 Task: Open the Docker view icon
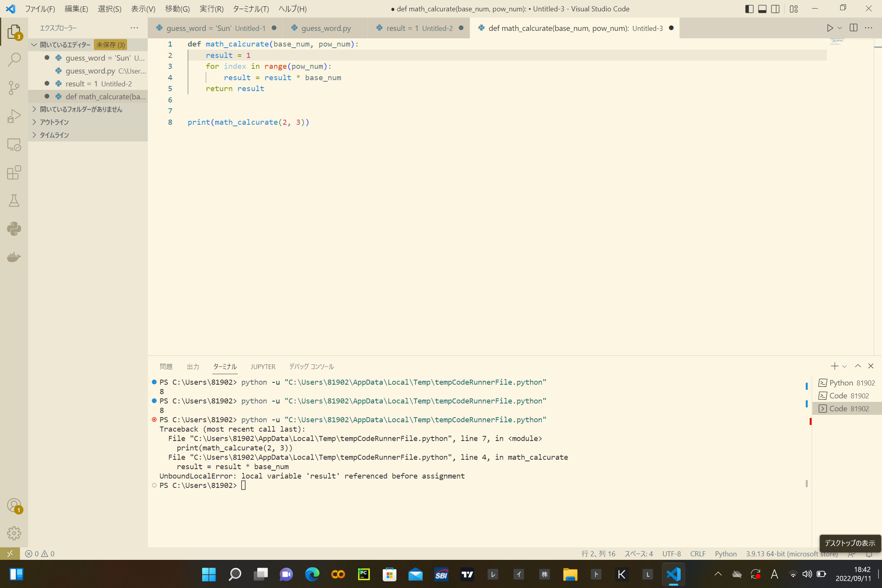point(14,257)
